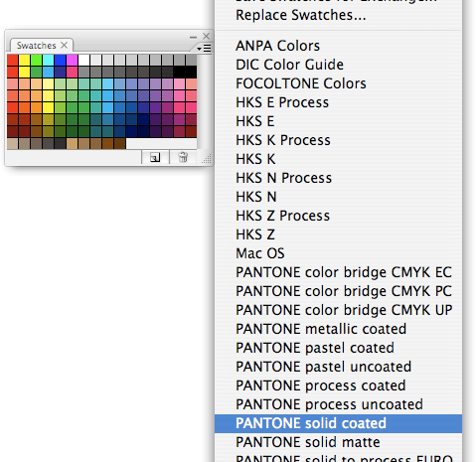
Task: Open the Swatches panel flyout menu icon
Action: pos(204,49)
